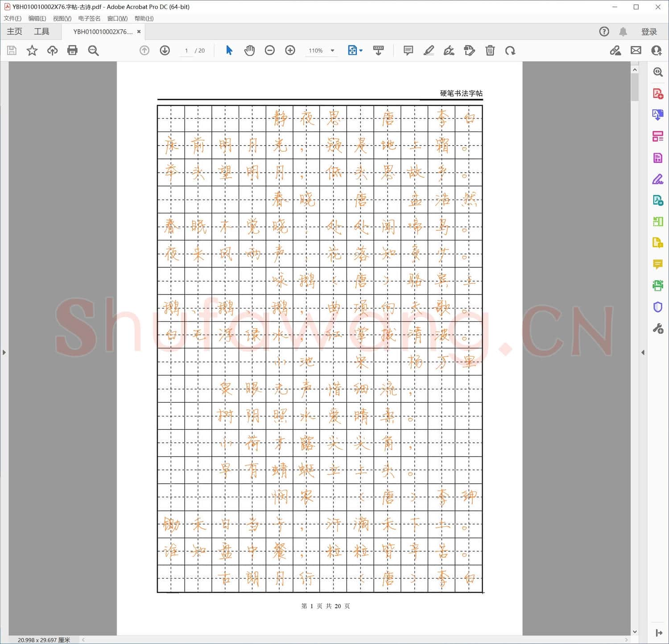The image size is (669, 644).
Task: Add document to starred favorites
Action: (32, 50)
